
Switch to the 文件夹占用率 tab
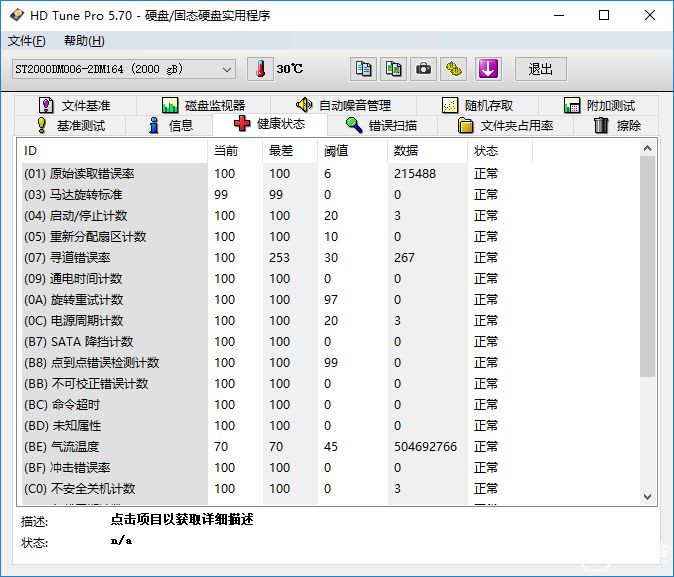pos(505,126)
